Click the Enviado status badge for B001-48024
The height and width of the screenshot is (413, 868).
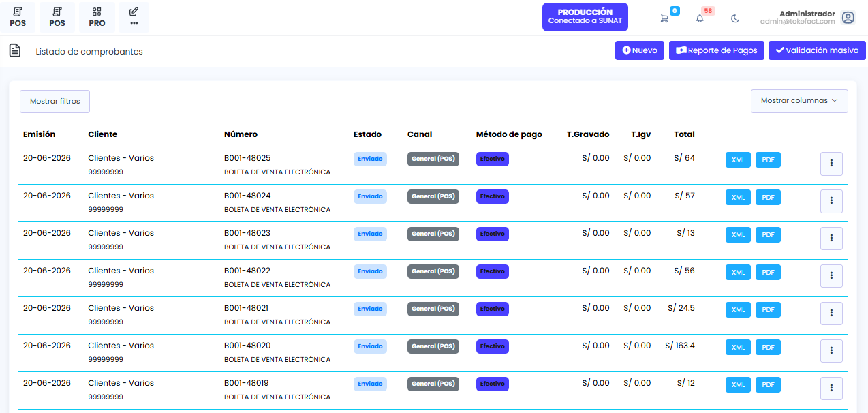click(x=370, y=196)
